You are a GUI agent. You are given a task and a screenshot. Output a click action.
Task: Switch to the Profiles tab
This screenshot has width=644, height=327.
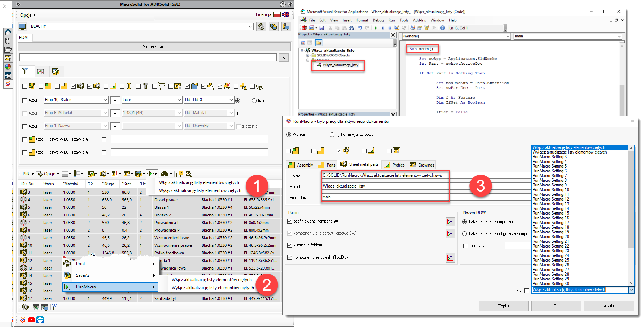tap(394, 165)
